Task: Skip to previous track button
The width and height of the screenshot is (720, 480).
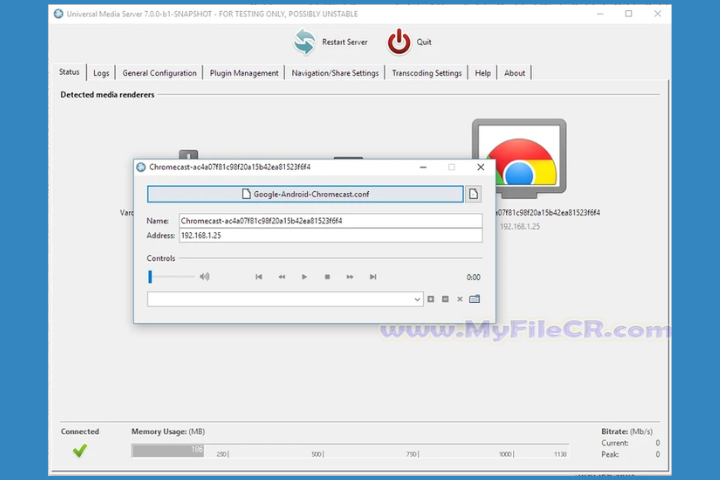Action: point(259,277)
